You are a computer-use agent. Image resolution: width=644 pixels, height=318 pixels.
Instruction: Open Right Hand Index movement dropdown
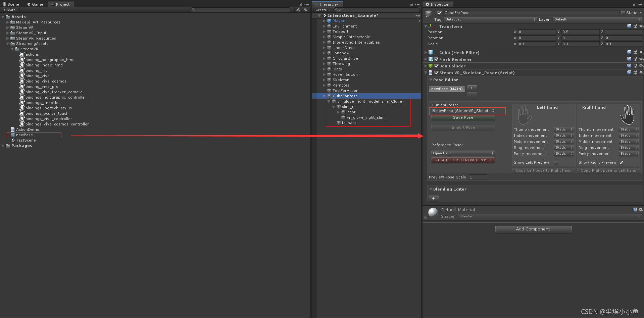[x=629, y=136]
